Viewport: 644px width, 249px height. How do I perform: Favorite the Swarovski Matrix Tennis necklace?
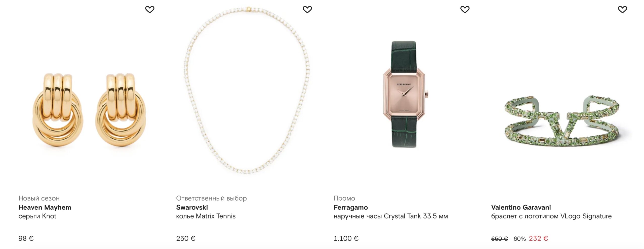[x=307, y=10]
